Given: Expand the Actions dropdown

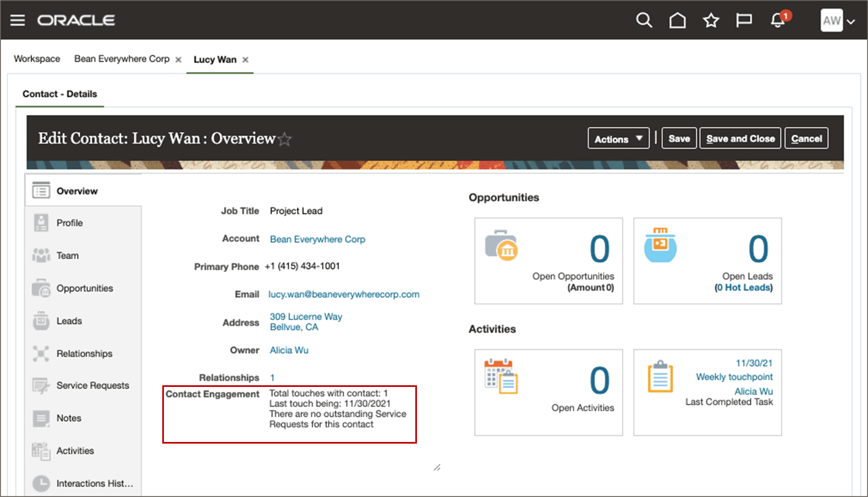Looking at the screenshot, I should point(618,139).
